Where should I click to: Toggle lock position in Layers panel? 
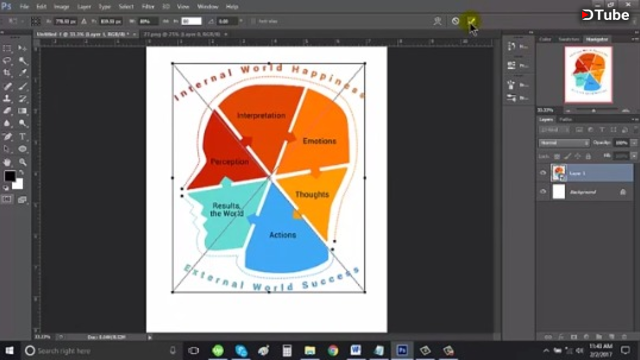tap(578, 156)
